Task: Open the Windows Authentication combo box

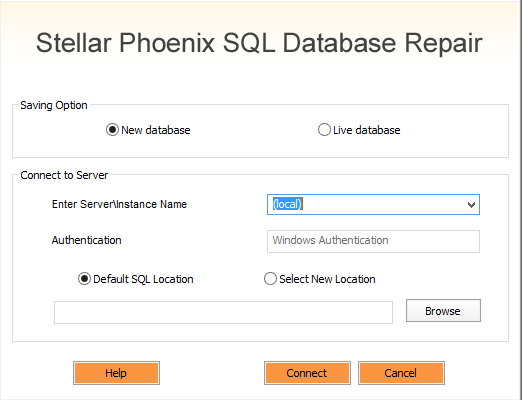Action: (x=373, y=241)
